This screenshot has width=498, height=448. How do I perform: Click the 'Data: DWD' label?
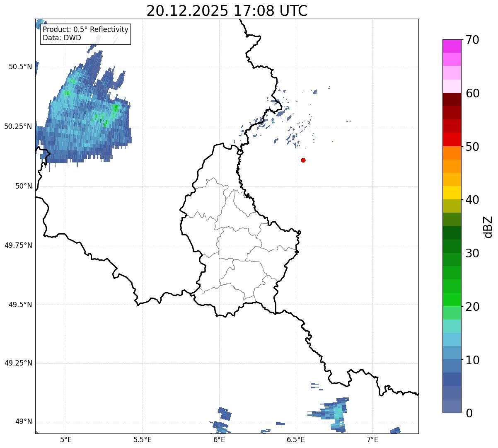(62, 38)
